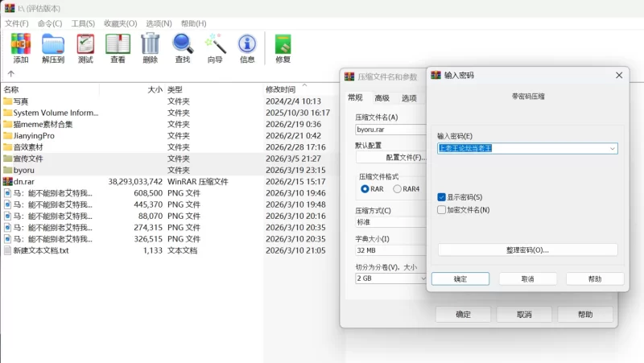Click the 添加 (Add) toolbar icon

click(21, 47)
